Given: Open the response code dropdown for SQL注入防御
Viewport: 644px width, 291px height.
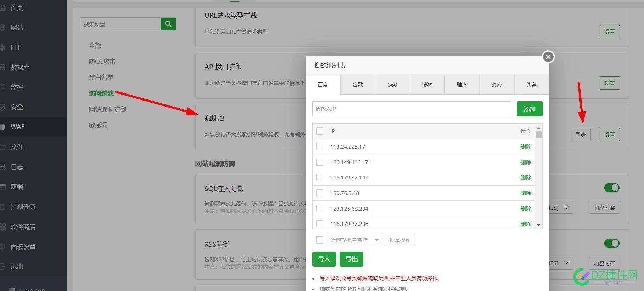Looking at the screenshot, I should 561,207.
